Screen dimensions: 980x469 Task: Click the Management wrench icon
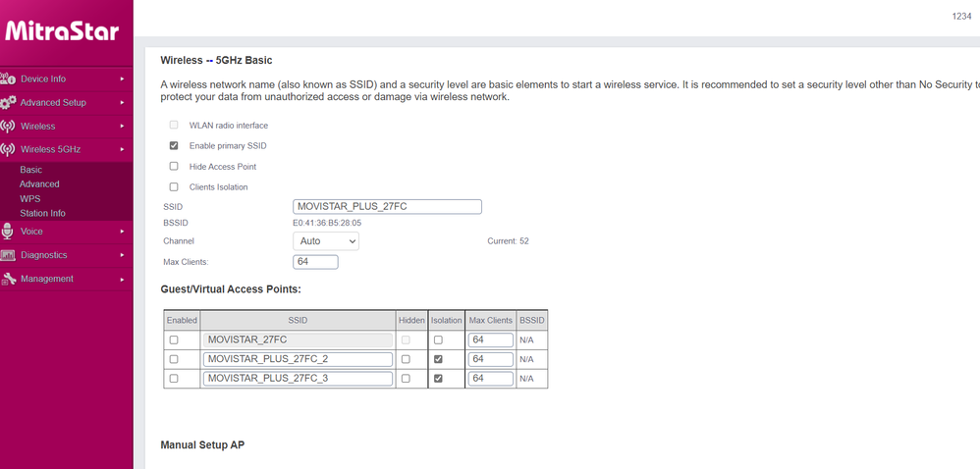tap(8, 279)
